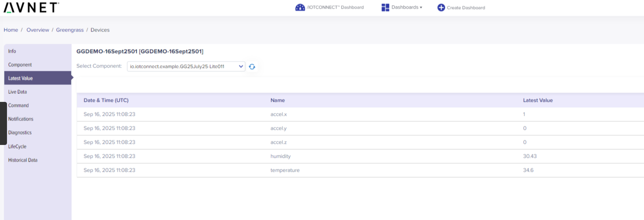Refresh the component list icon
Image resolution: width=644 pixels, height=220 pixels.
click(252, 67)
